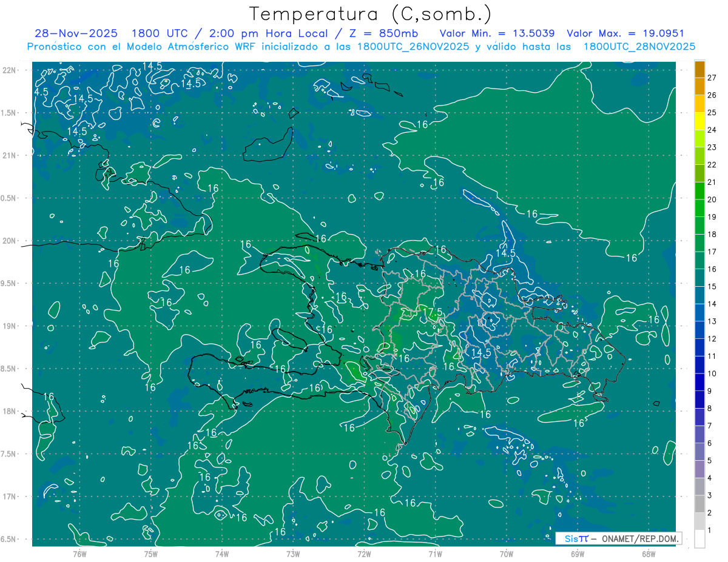Screen dimensions: 728x562
Task: Click the legend scale value '10'
Action: [712, 373]
